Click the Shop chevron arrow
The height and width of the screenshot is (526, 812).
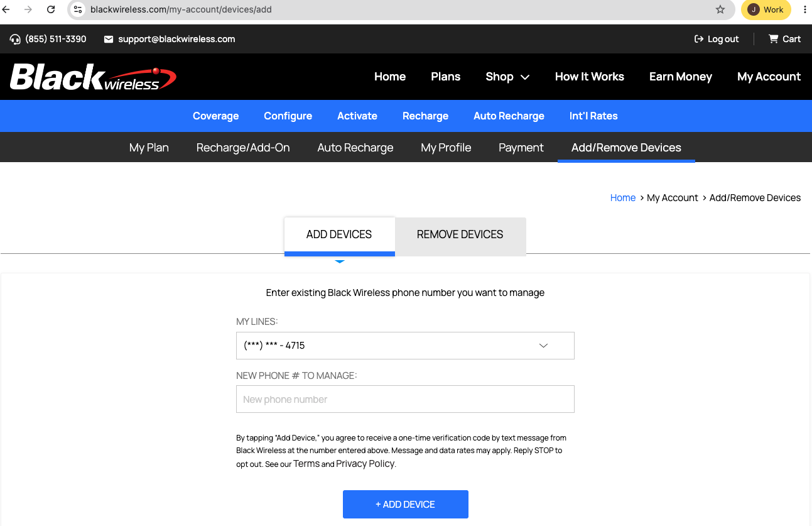tap(525, 77)
